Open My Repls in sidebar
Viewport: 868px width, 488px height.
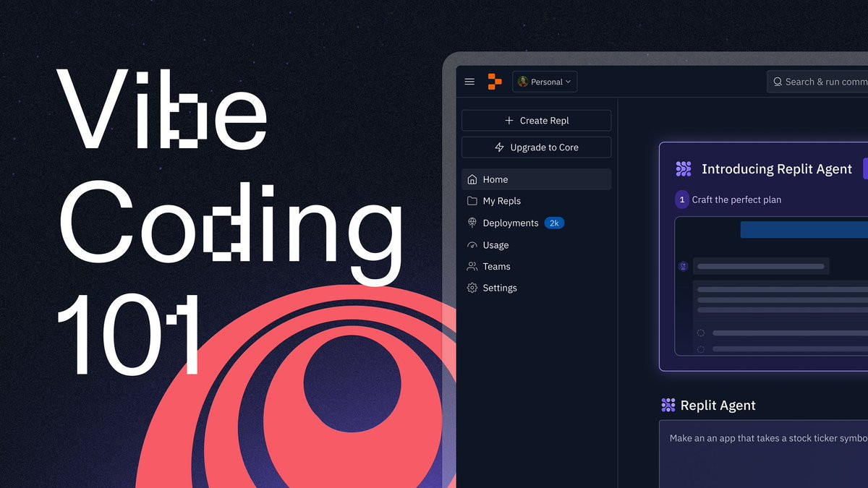click(x=536, y=201)
